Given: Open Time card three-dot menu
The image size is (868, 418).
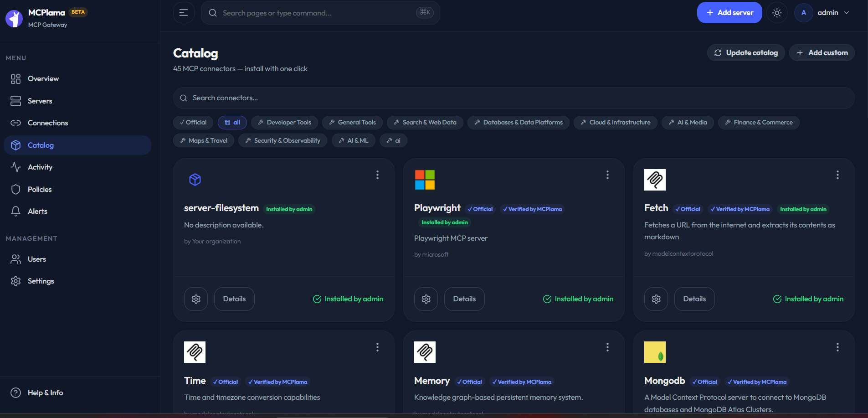Looking at the screenshot, I should 377,347.
